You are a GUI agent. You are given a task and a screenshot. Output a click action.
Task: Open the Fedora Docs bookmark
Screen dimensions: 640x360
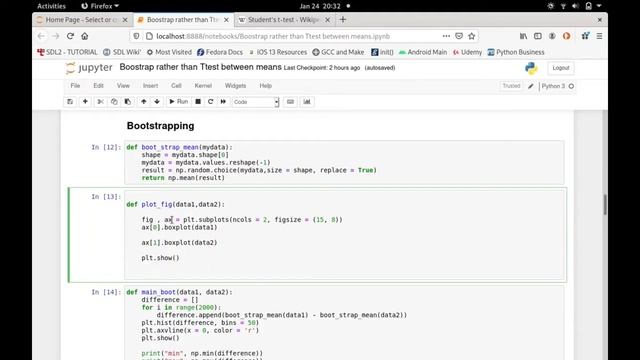coord(220,52)
